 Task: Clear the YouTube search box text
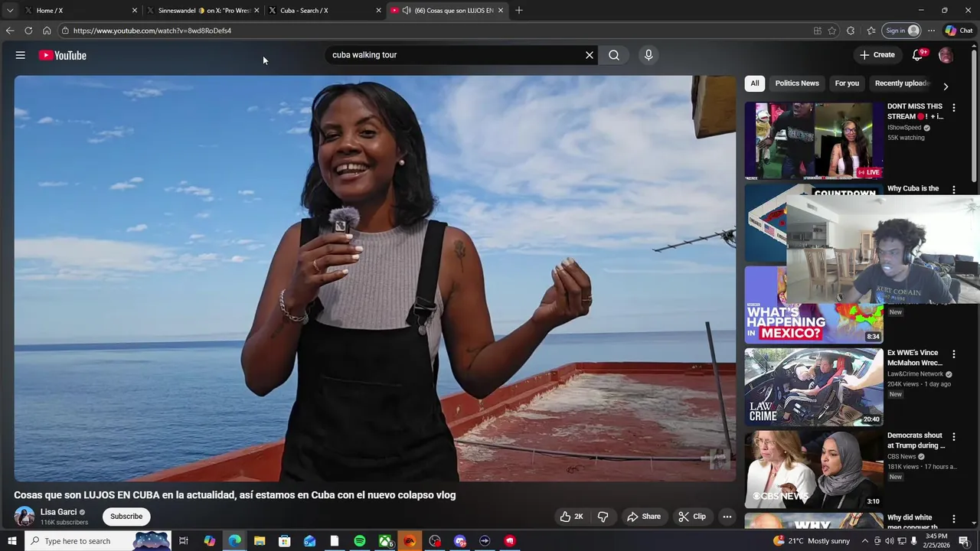click(590, 55)
